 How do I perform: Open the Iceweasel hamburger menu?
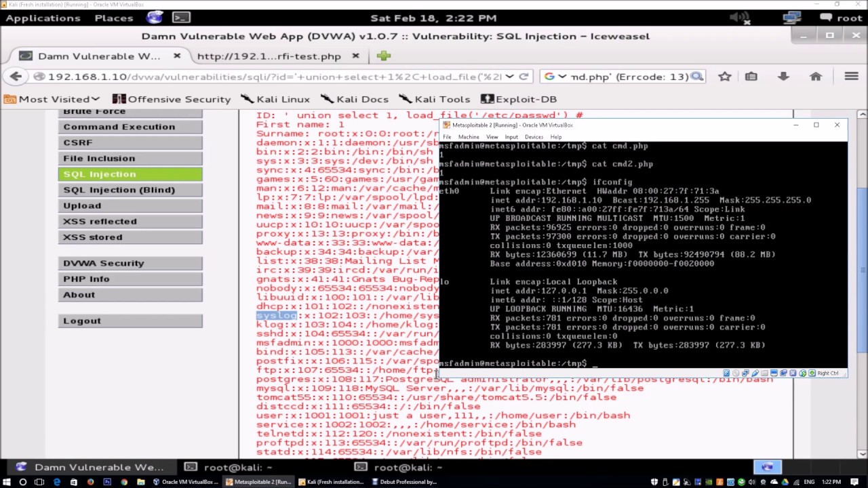point(851,77)
